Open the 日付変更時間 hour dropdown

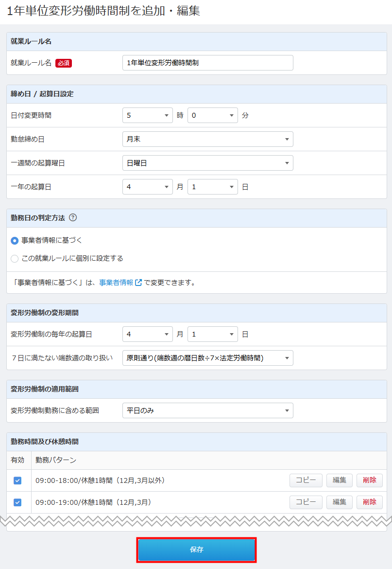[147, 115]
